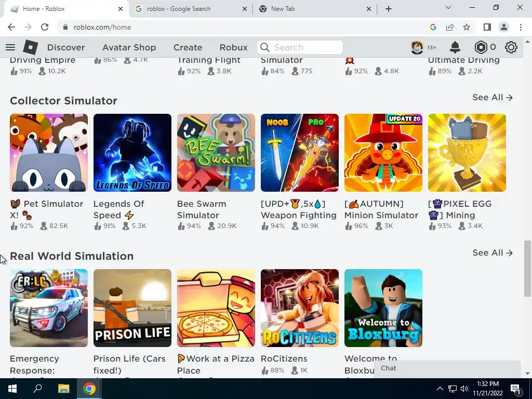Show hidden system tray icons
This screenshot has width=532, height=399.
(x=440, y=389)
